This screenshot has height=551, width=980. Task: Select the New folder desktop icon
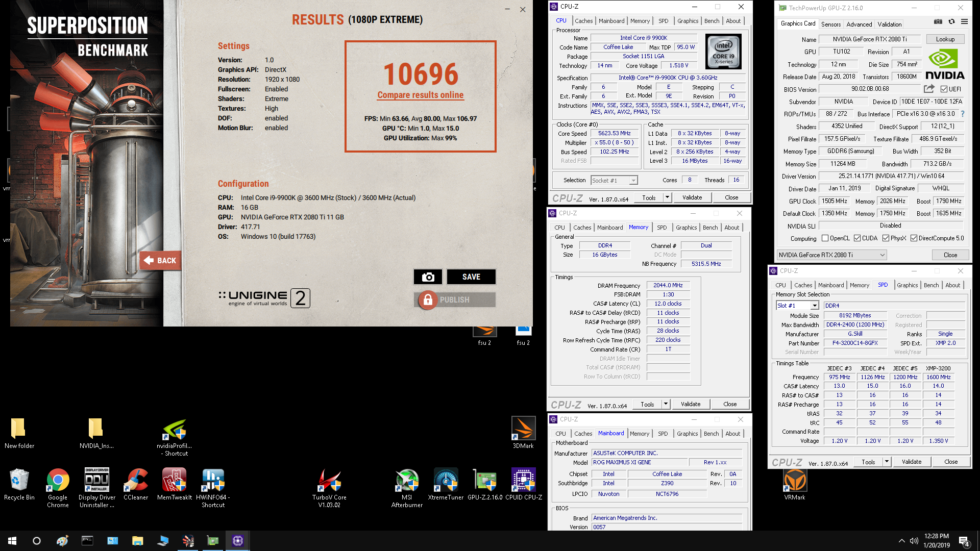(19, 433)
